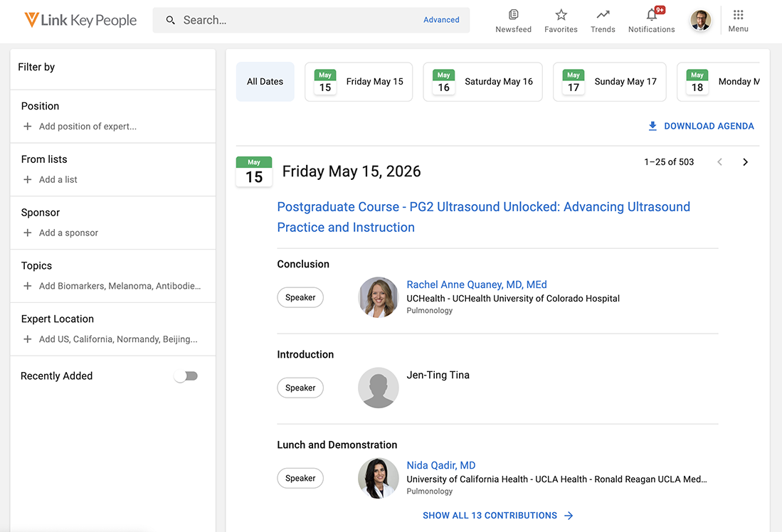
Task: Open Favorites star icon
Action: click(x=561, y=15)
